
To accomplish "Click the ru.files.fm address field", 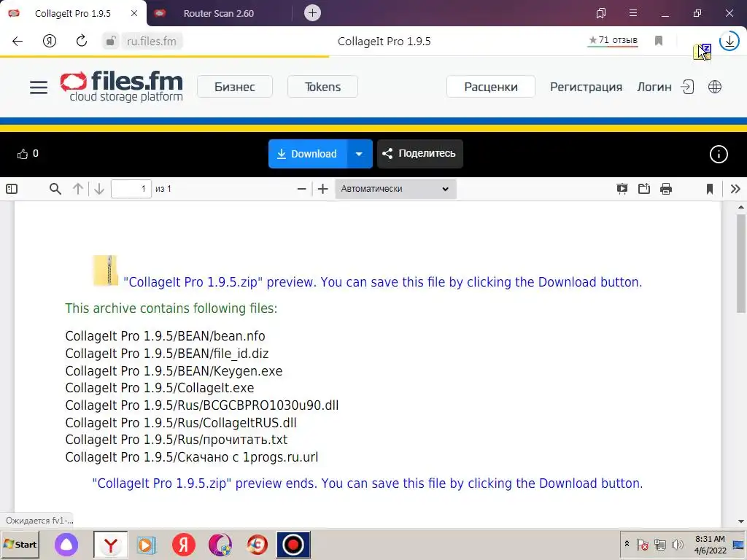I will tap(152, 42).
